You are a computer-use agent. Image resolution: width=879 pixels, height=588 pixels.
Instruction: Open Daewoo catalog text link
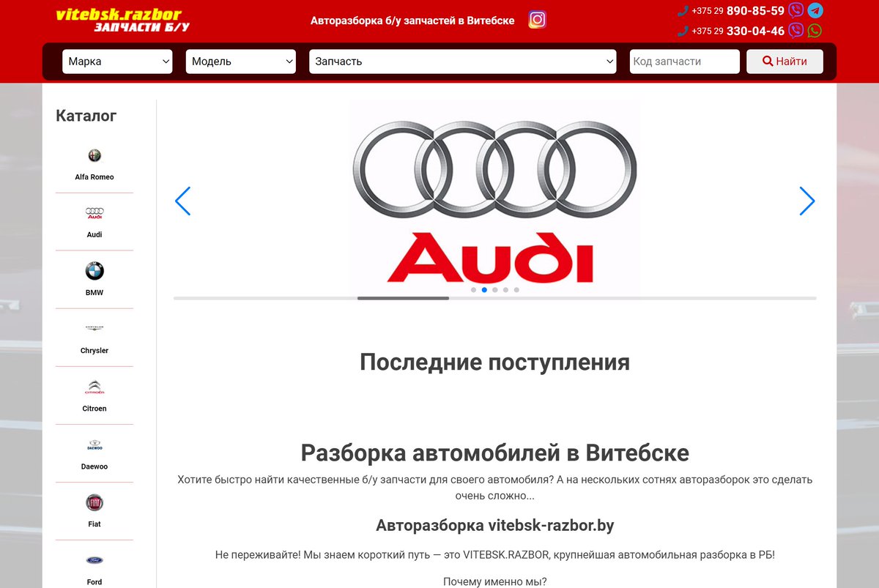coord(94,466)
